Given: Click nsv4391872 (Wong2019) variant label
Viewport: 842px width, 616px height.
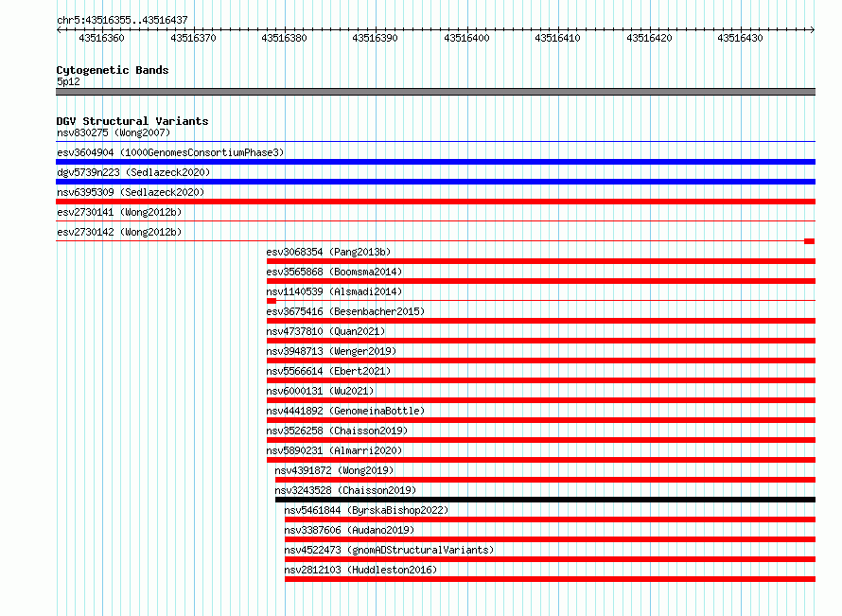Looking at the screenshot, I should pyautogui.click(x=334, y=470).
